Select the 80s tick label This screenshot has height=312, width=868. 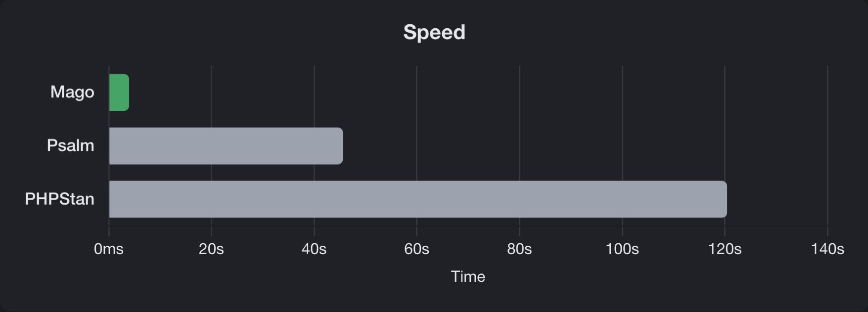[x=519, y=249]
